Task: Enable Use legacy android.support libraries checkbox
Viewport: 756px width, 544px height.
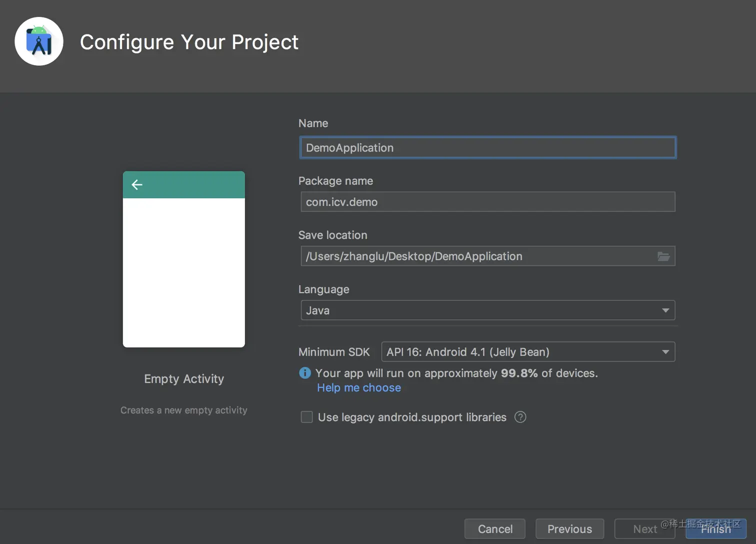Action: [x=306, y=417]
